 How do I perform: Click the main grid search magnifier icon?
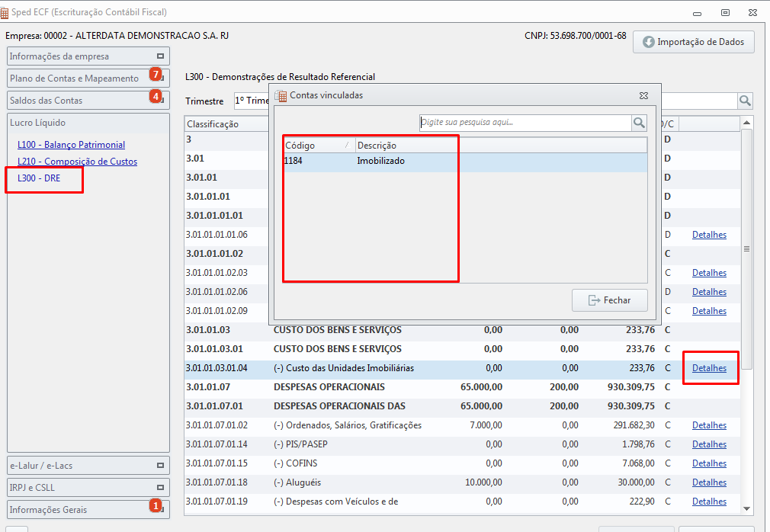pyautogui.click(x=745, y=101)
